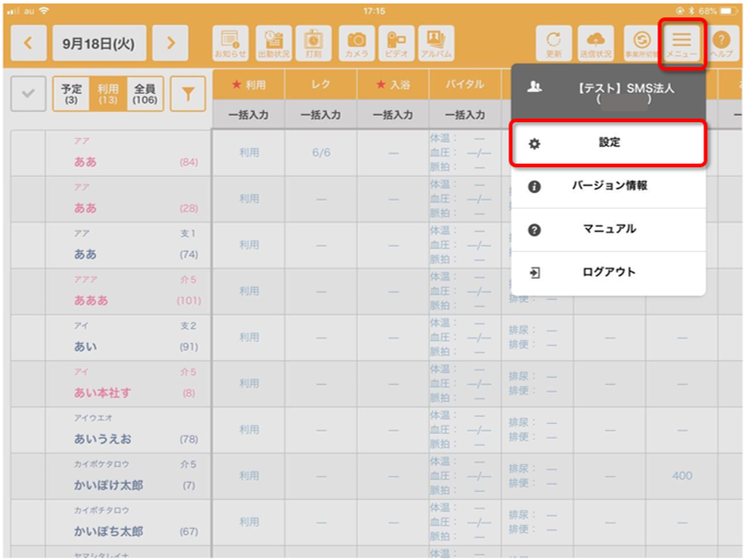Viewport: 744px width, 560px height.
Task: Open vitals cell for あいうえお row
Action: pyautogui.click(x=465, y=430)
